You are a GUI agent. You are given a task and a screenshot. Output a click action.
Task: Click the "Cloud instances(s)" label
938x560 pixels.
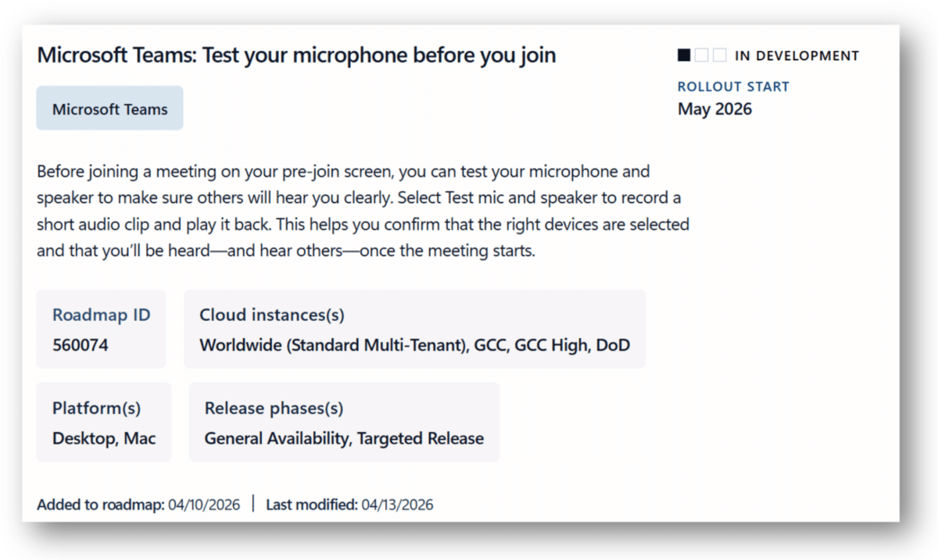click(x=272, y=315)
